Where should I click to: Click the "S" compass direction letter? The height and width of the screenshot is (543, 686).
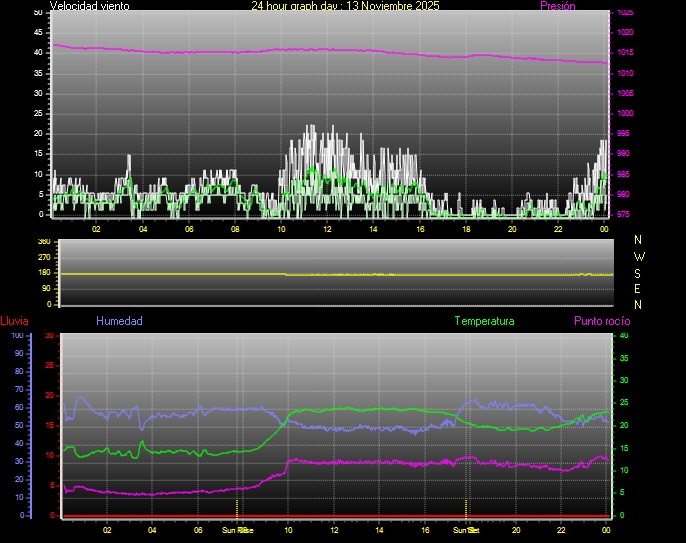[639, 272]
